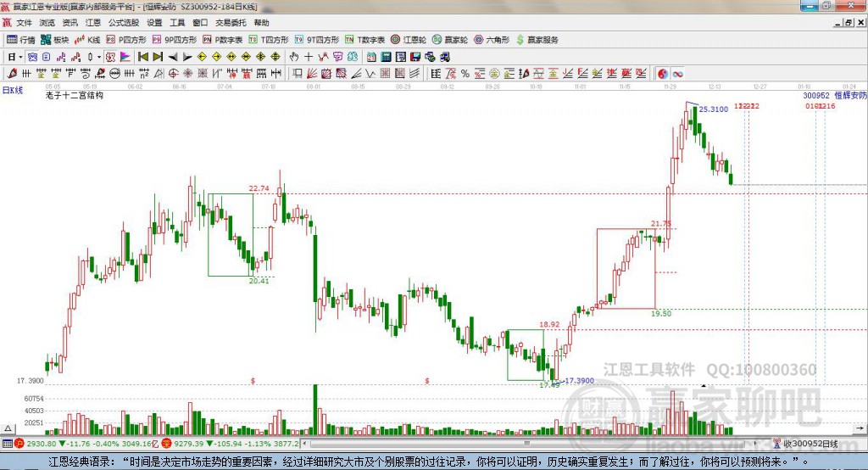This screenshot has height=470, width=868.
Task: Click the grid icon at status bar left
Action: (x=7, y=444)
